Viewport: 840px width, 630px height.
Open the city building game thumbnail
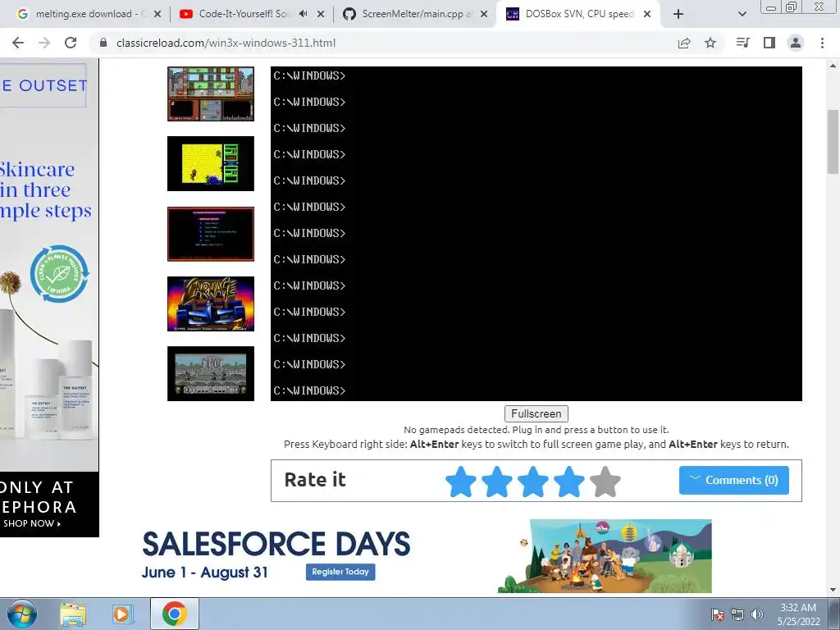click(211, 94)
